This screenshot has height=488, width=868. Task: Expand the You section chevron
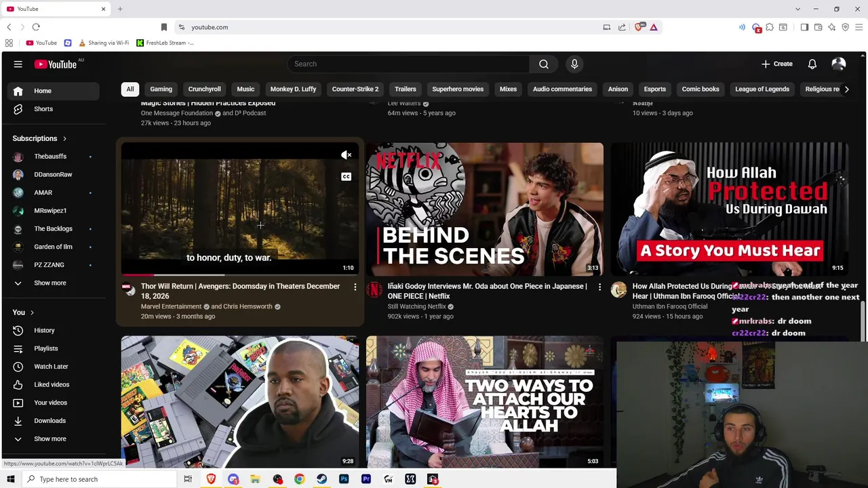tap(32, 312)
